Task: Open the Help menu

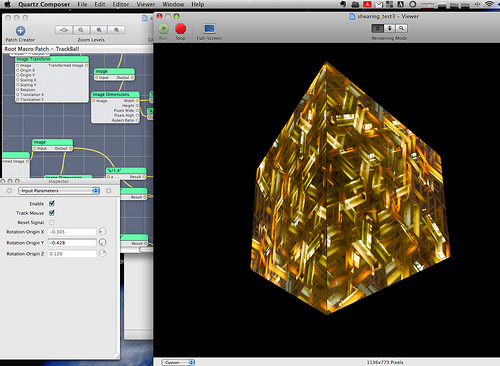Action: [198, 4]
